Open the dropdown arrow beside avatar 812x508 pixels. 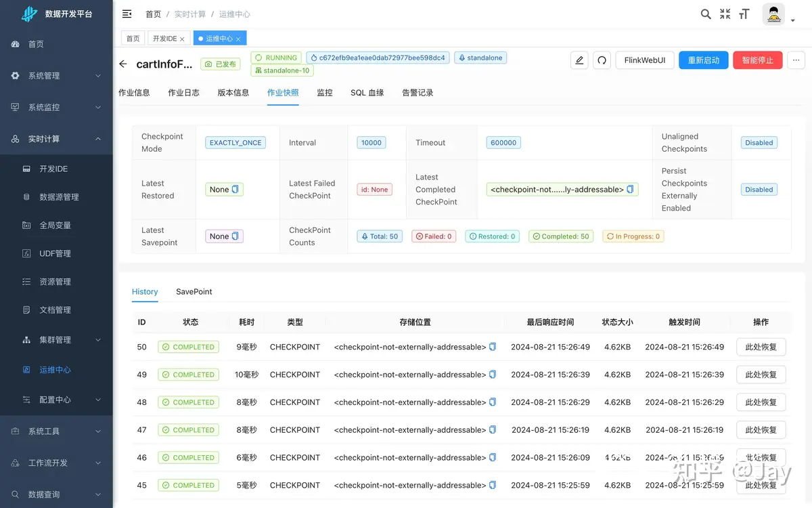792,21
